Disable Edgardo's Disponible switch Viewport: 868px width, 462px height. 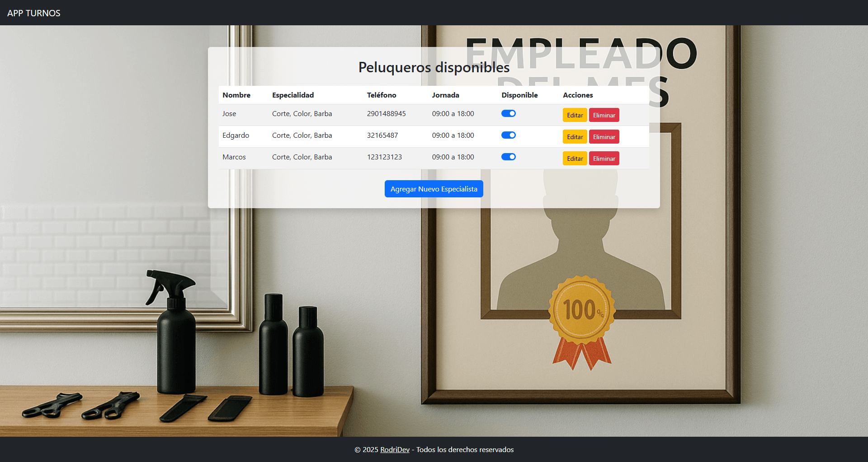click(508, 135)
